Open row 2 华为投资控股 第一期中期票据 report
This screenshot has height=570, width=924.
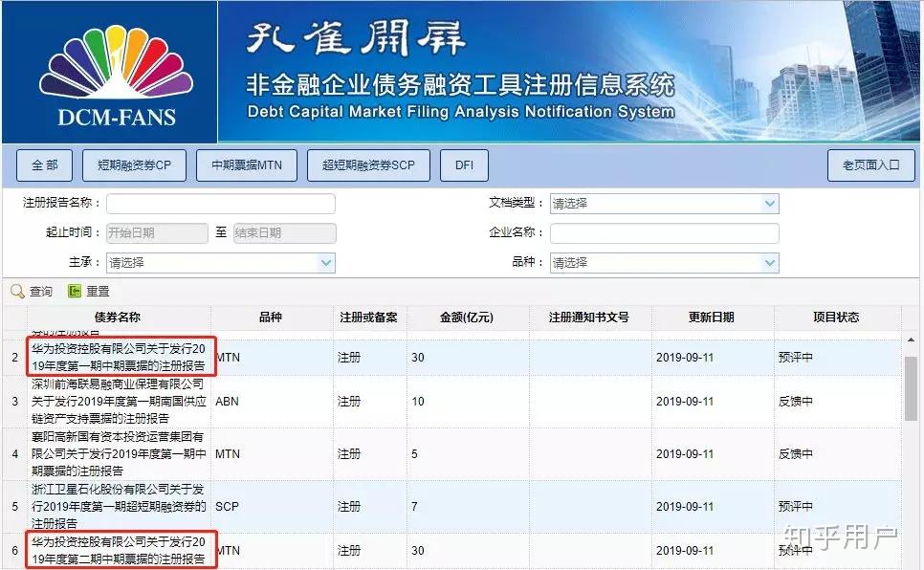(x=119, y=358)
